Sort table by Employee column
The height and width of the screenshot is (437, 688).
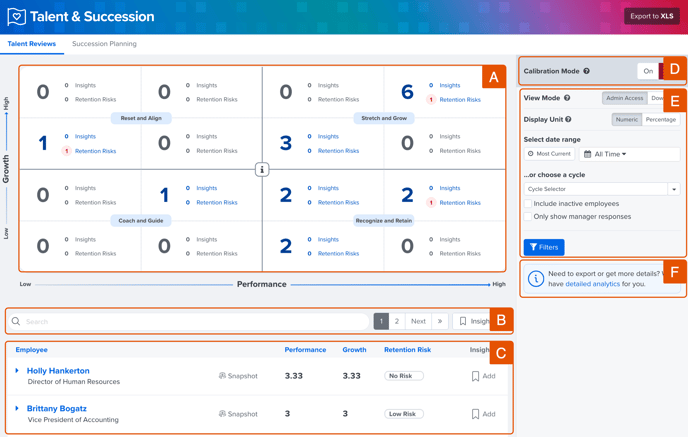[x=32, y=350]
